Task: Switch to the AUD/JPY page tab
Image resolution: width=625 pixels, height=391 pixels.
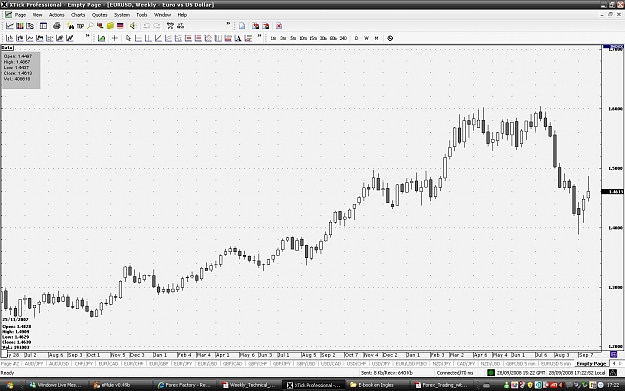Action: [x=34, y=363]
